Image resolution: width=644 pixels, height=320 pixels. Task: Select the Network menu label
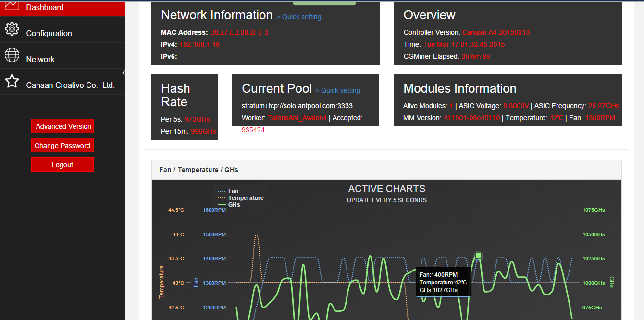click(x=40, y=59)
